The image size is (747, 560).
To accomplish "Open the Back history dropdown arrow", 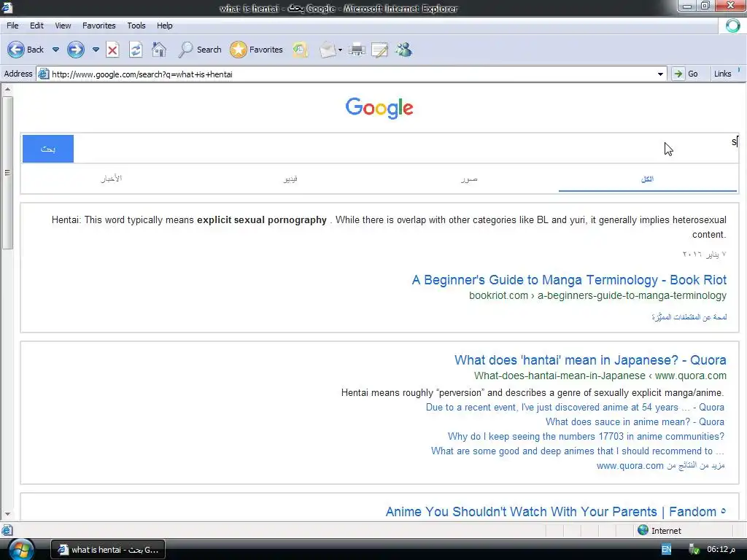I will click(55, 50).
